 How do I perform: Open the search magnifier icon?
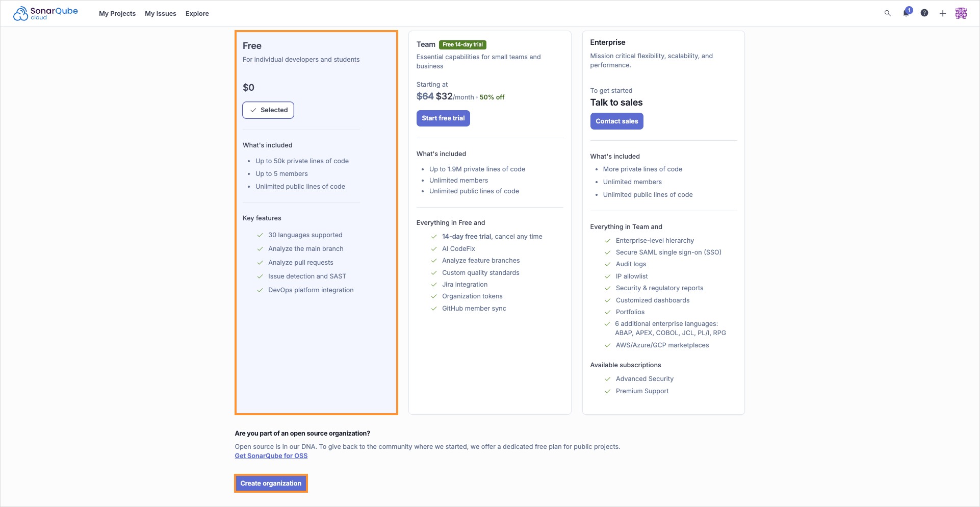click(887, 13)
